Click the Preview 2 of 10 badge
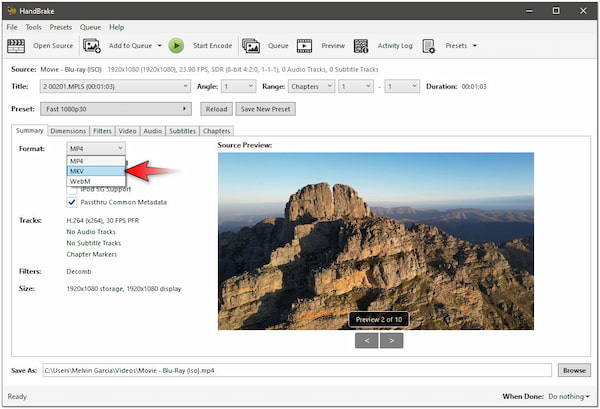This screenshot has width=600, height=409. point(378,319)
